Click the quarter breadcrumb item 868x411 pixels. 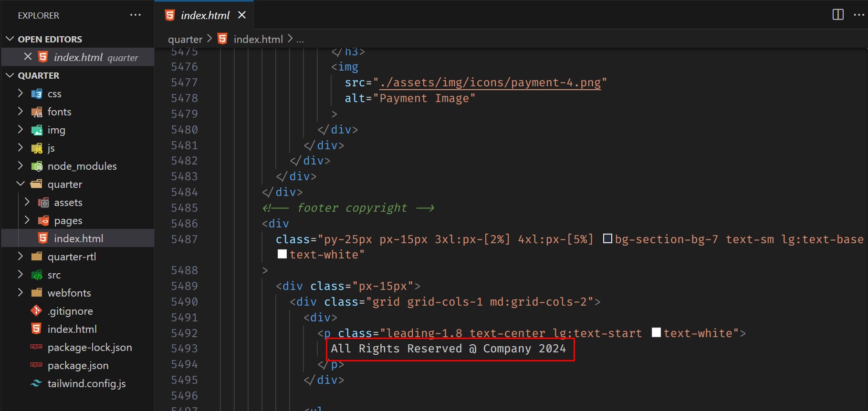[x=185, y=39]
